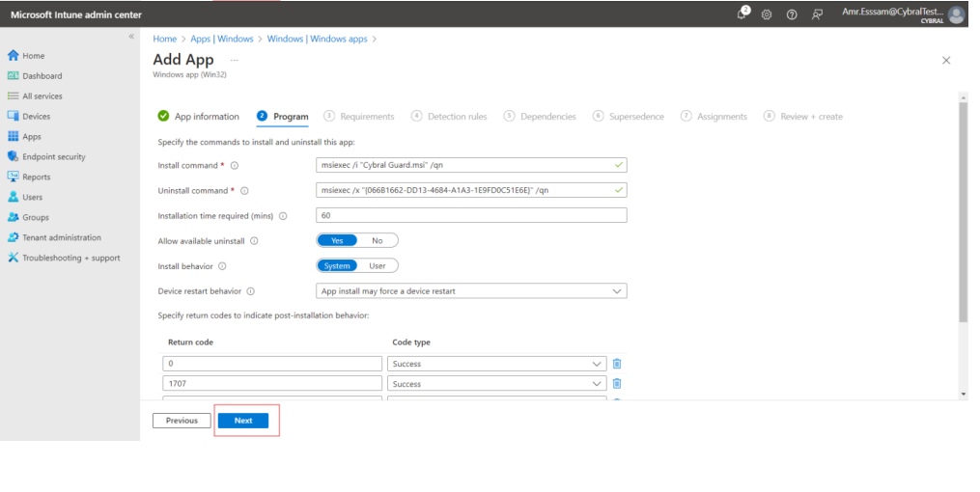Delete the return code 0 row

click(x=617, y=364)
